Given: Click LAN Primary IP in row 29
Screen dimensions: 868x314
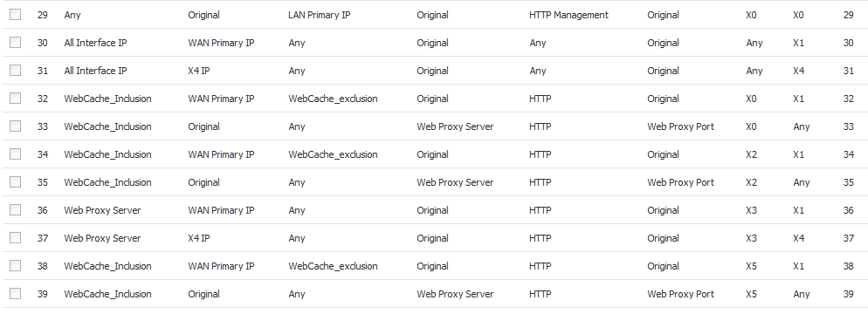Looking at the screenshot, I should tap(319, 15).
